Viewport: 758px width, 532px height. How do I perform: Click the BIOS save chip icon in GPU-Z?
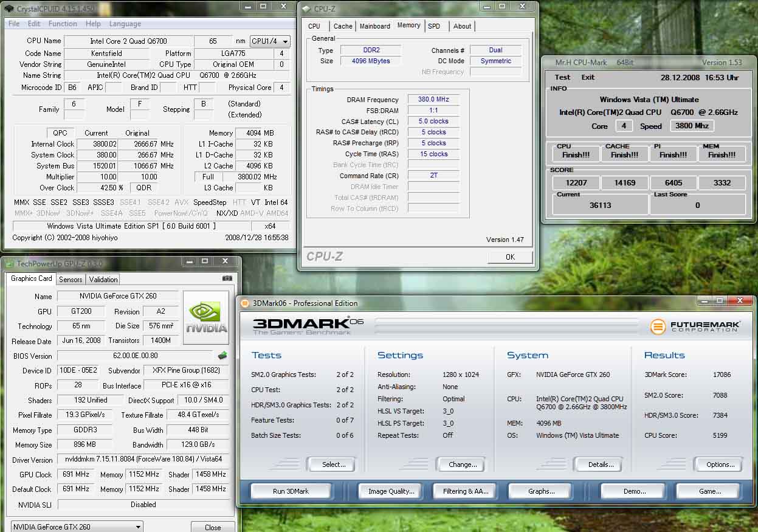pos(222,356)
